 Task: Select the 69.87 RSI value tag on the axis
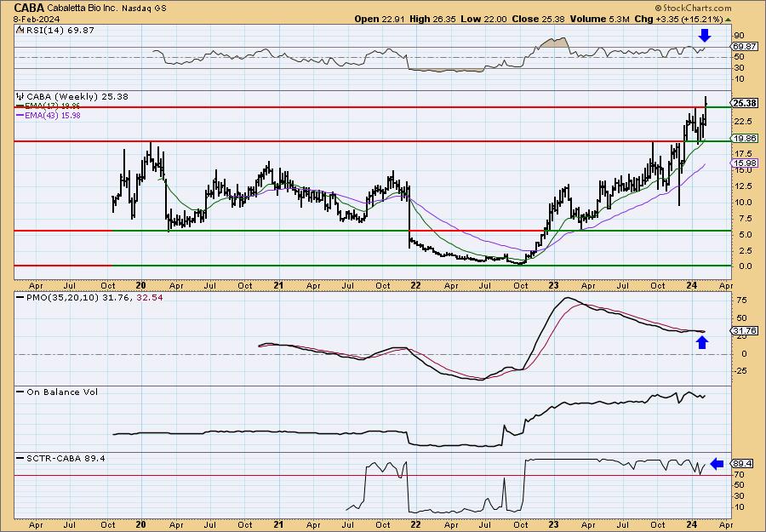[745, 47]
